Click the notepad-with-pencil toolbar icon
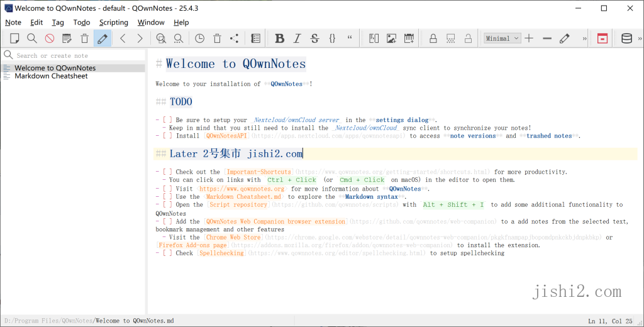The image size is (644, 327). coord(67,38)
